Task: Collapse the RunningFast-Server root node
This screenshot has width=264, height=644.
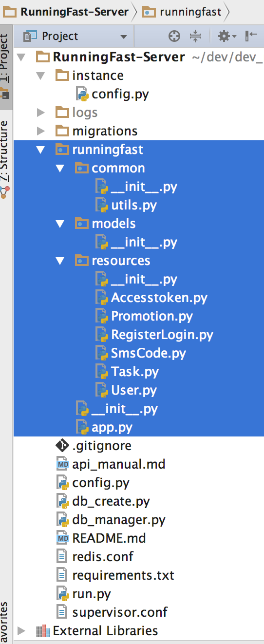Action: tap(21, 57)
